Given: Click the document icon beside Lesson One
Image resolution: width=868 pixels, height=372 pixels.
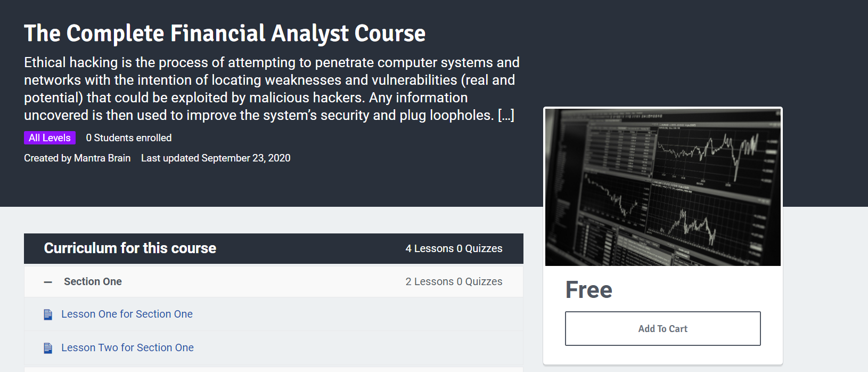Looking at the screenshot, I should pyautogui.click(x=48, y=314).
